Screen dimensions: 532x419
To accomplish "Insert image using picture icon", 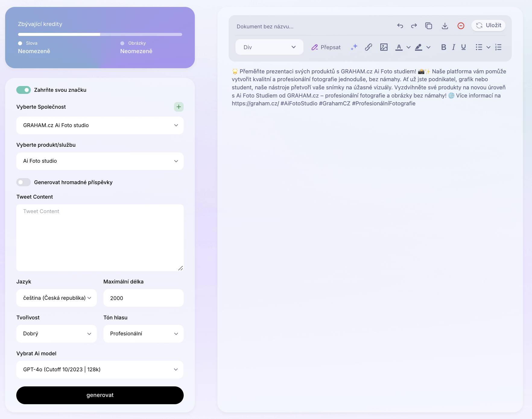I will pyautogui.click(x=384, y=47).
